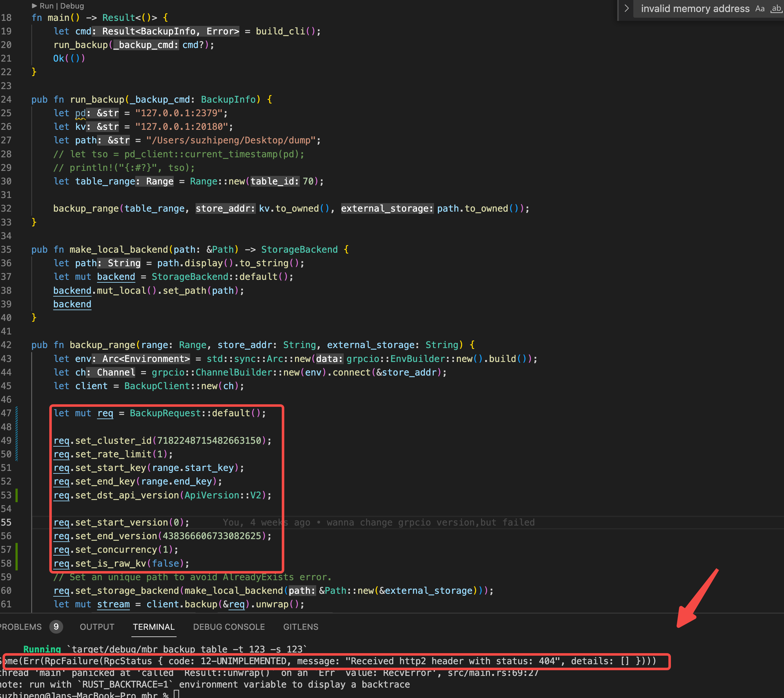Click the green git change bar beside line 57
This screenshot has width=784, height=698.
click(17, 550)
